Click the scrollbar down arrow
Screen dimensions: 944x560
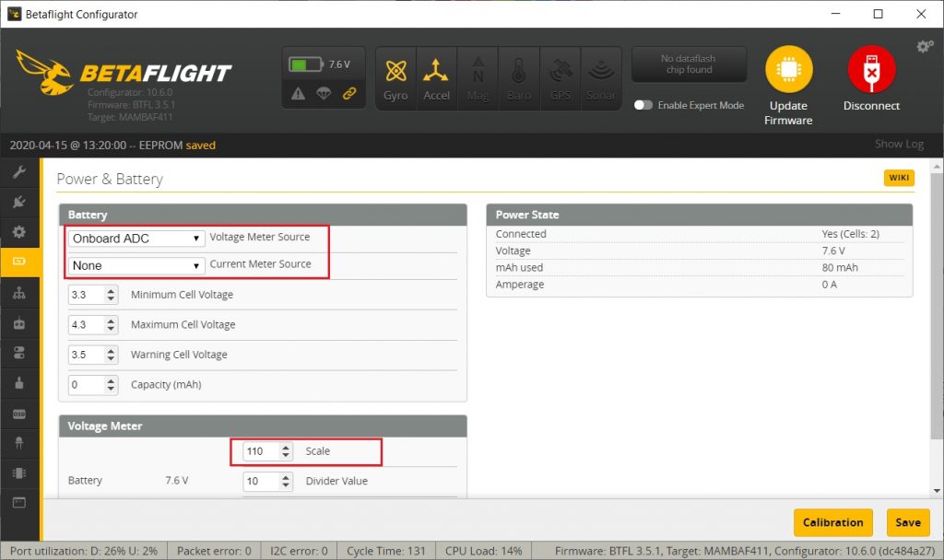(937, 491)
